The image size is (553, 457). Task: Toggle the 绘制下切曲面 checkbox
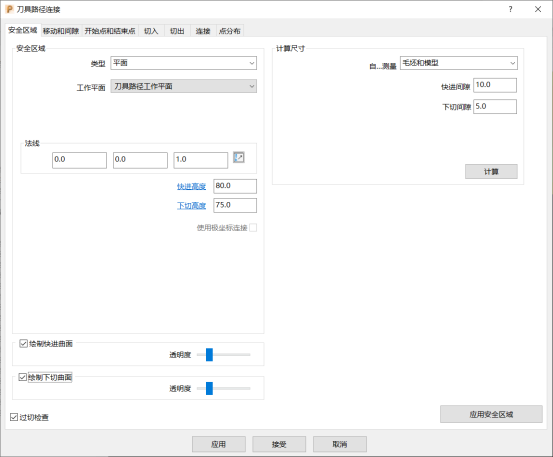23,377
